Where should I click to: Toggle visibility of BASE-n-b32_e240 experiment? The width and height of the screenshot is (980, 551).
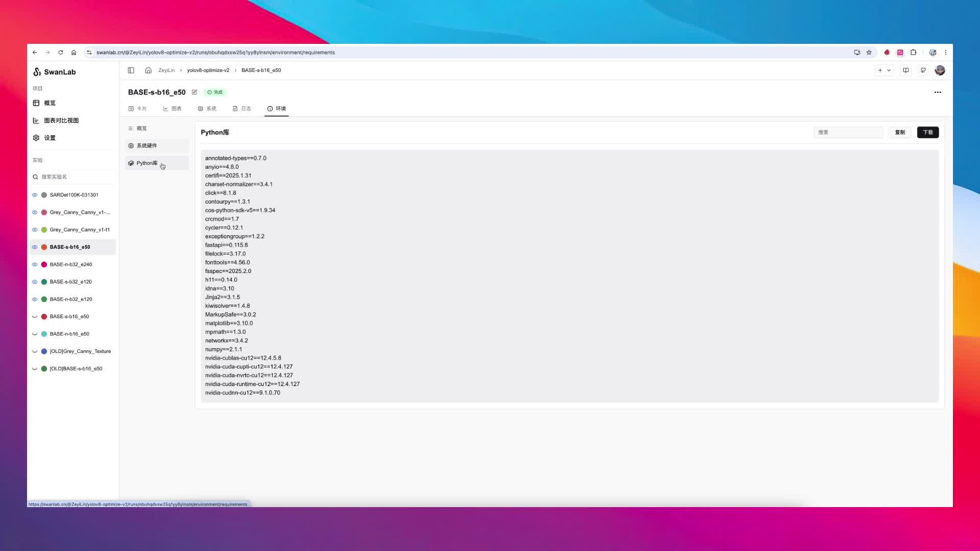[x=35, y=264]
